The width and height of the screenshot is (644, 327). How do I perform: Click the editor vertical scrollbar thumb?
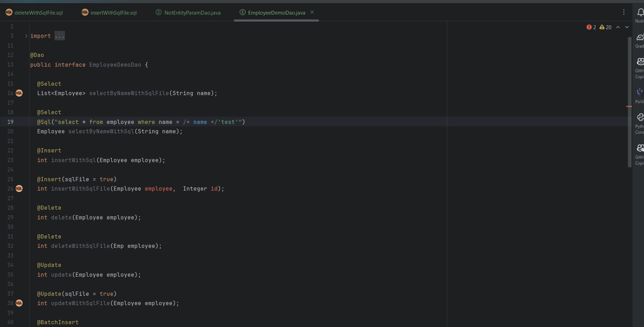629,102
